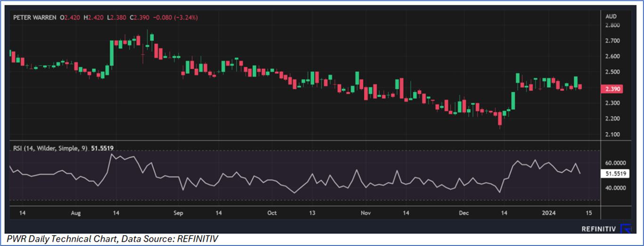Viewport: 644px width, 246px height.
Task: Click the Oct label on time axis
Action: tap(272, 213)
